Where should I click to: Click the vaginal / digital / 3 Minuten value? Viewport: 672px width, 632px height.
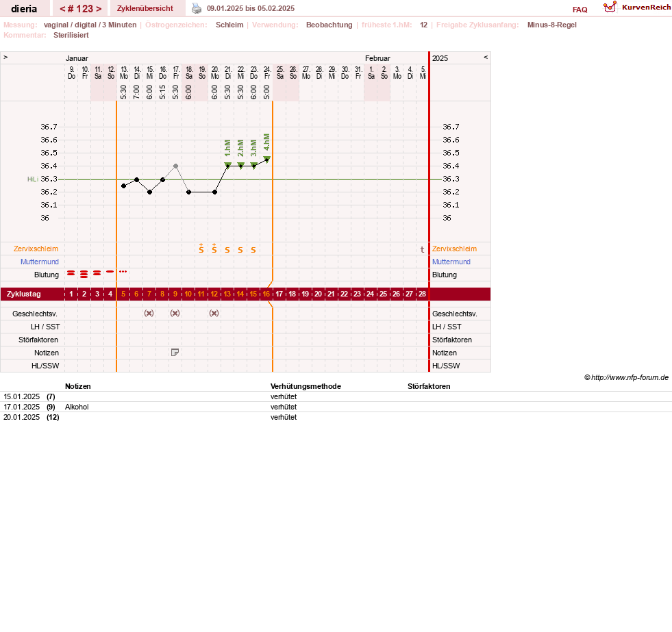[x=90, y=25]
